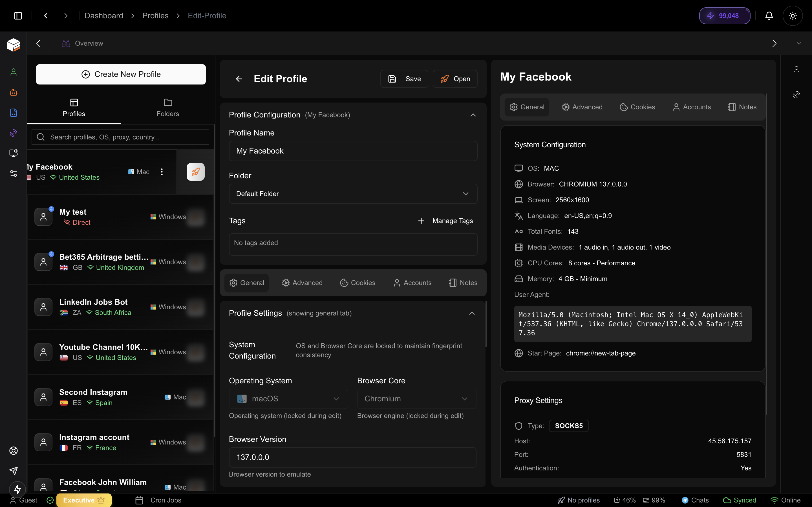Select Cookies tab in the edit panel
Viewport: 812px width, 507px height.
coord(358,283)
